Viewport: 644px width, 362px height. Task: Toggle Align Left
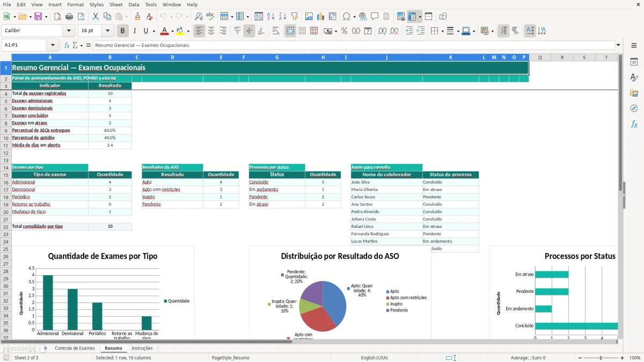click(x=199, y=31)
